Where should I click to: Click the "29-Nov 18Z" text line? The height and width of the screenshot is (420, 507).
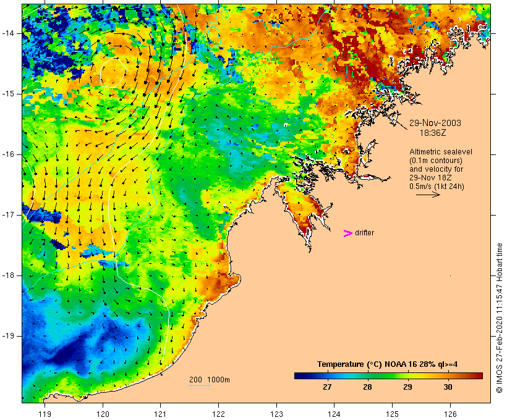430,178
